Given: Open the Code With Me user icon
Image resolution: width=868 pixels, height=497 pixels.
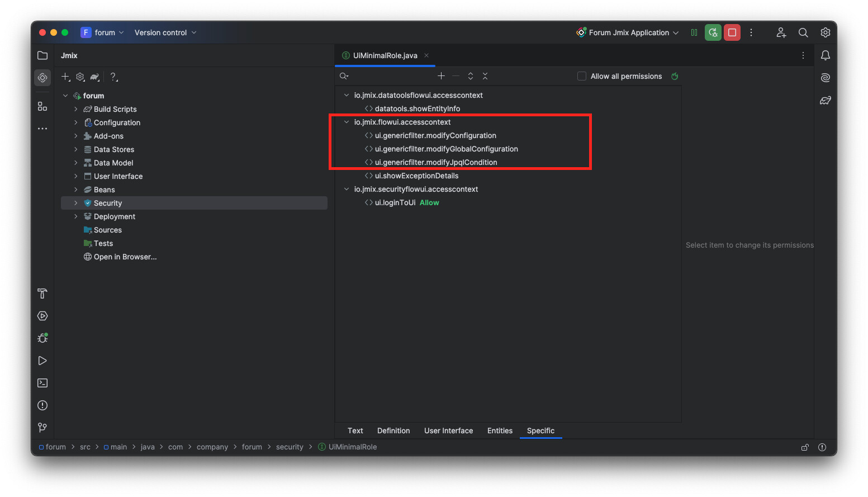Looking at the screenshot, I should tap(781, 32).
